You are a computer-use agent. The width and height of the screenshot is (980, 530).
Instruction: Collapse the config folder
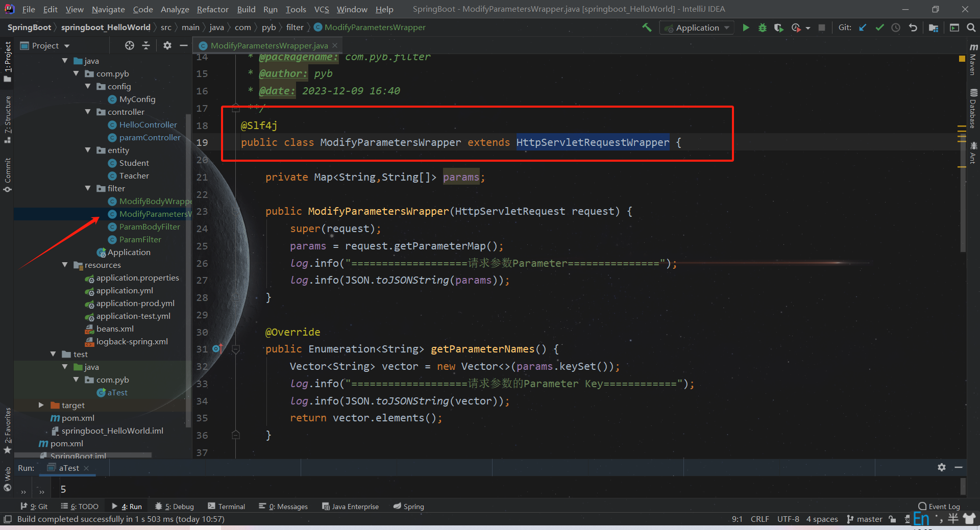click(x=88, y=86)
